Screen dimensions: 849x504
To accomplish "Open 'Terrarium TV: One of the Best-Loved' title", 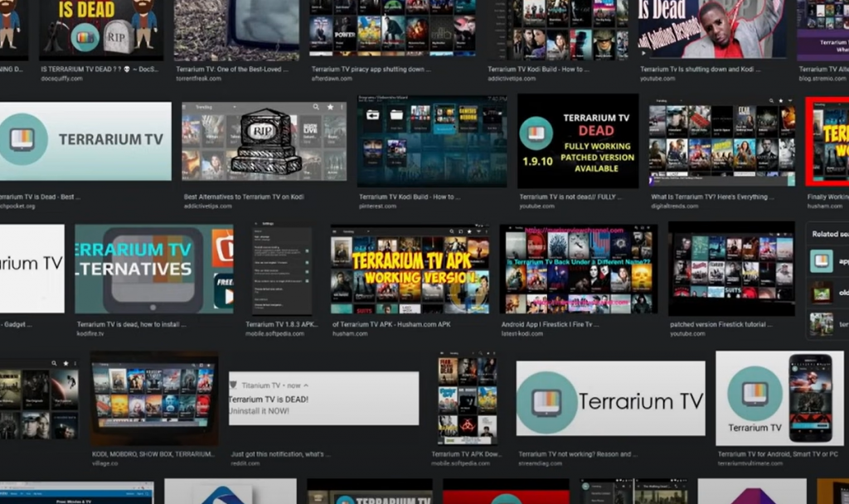I will click(232, 70).
